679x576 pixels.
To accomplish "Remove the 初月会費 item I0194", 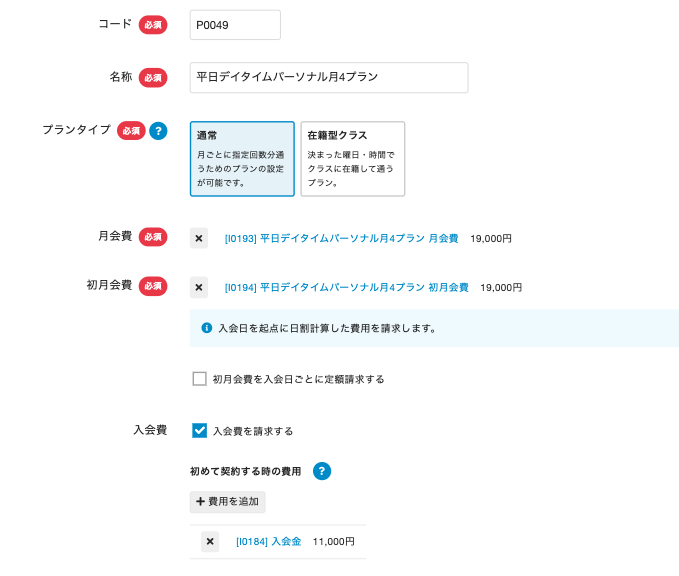I will click(199, 287).
